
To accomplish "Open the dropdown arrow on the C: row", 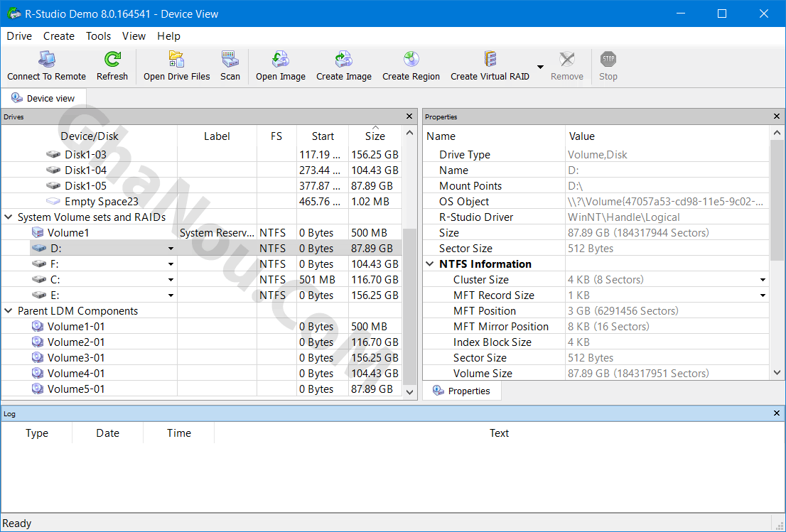I will point(171,280).
